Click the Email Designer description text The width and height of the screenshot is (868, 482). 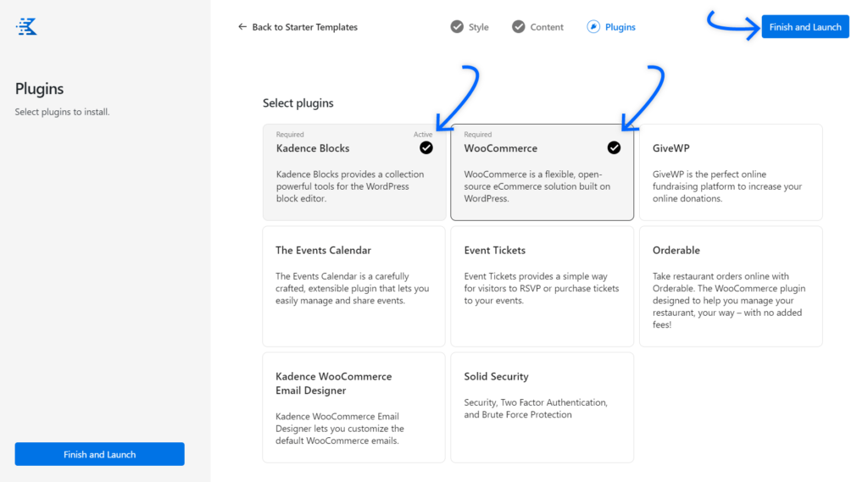pos(340,429)
